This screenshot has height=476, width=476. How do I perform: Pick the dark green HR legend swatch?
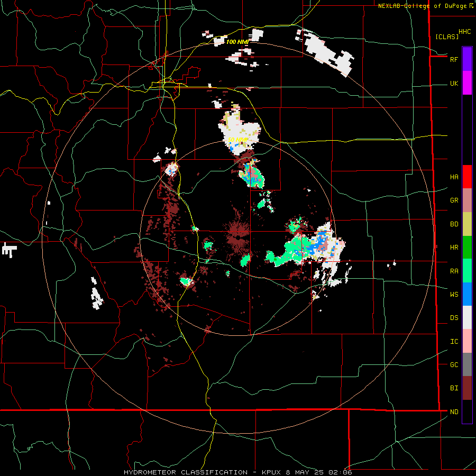(x=467, y=247)
